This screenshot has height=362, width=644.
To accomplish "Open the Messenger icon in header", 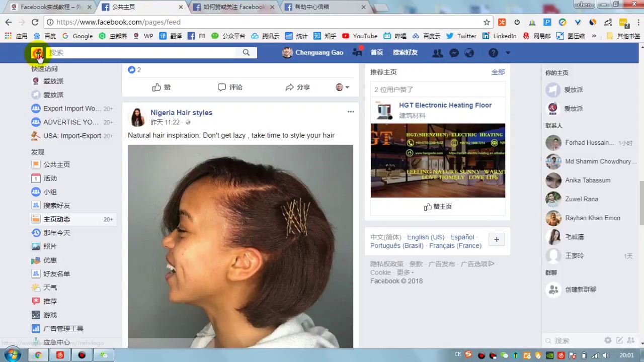I will [x=454, y=53].
